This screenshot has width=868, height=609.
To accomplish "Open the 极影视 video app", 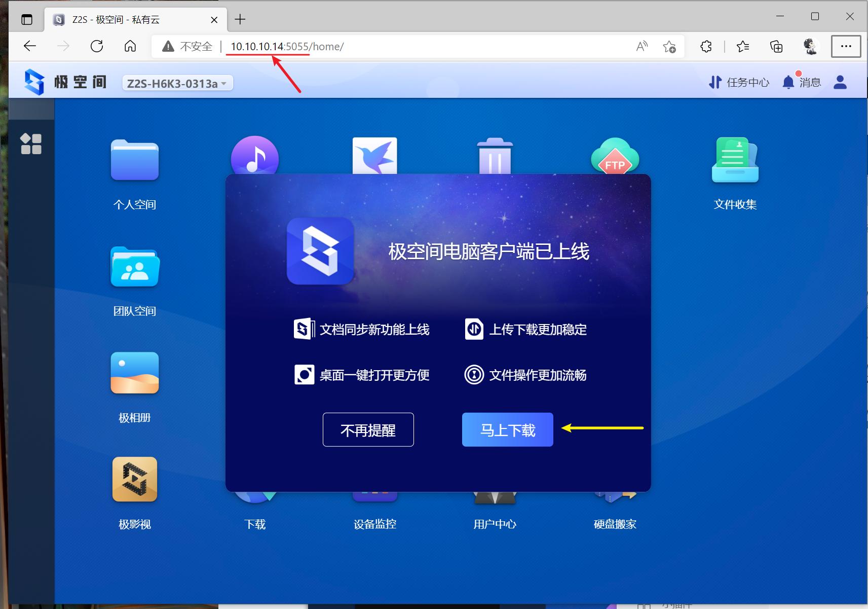I will click(134, 479).
